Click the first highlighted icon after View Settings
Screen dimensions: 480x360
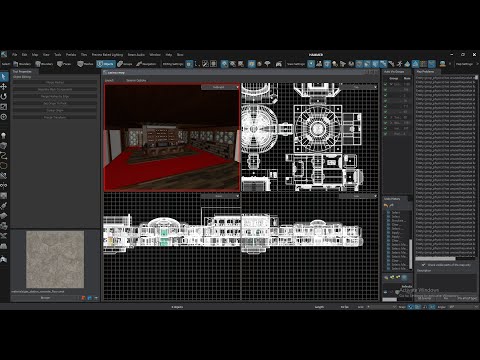click(x=311, y=64)
